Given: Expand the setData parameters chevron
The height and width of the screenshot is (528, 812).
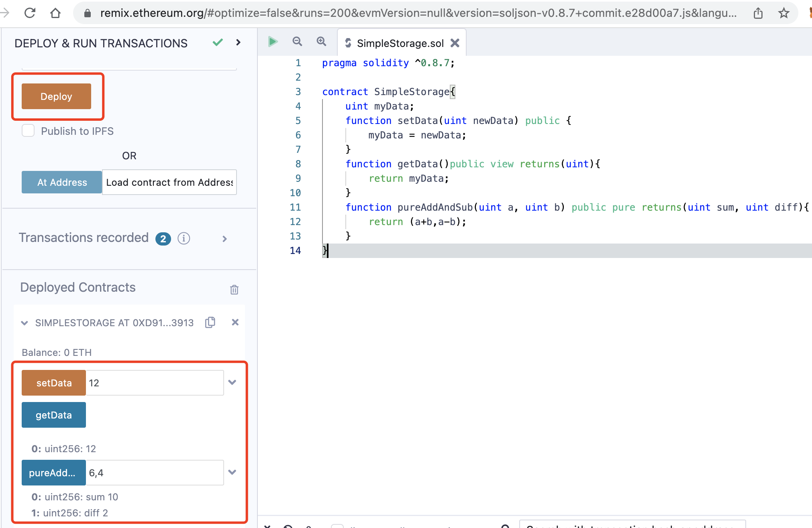Looking at the screenshot, I should point(232,382).
